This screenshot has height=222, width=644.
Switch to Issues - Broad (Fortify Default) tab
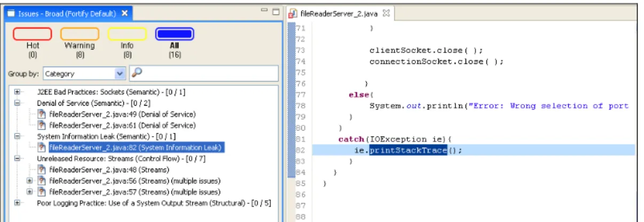click(x=68, y=13)
